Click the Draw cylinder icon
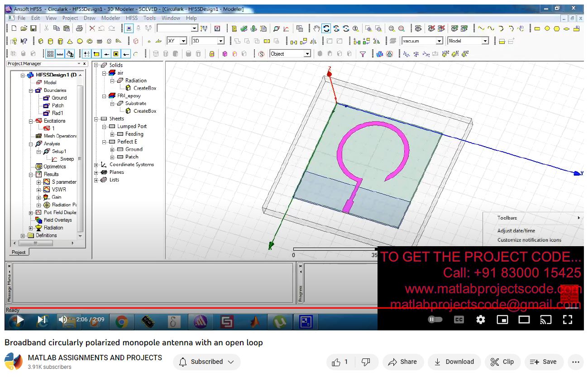Image resolution: width=588 pixels, height=377 pixels. click(50, 41)
